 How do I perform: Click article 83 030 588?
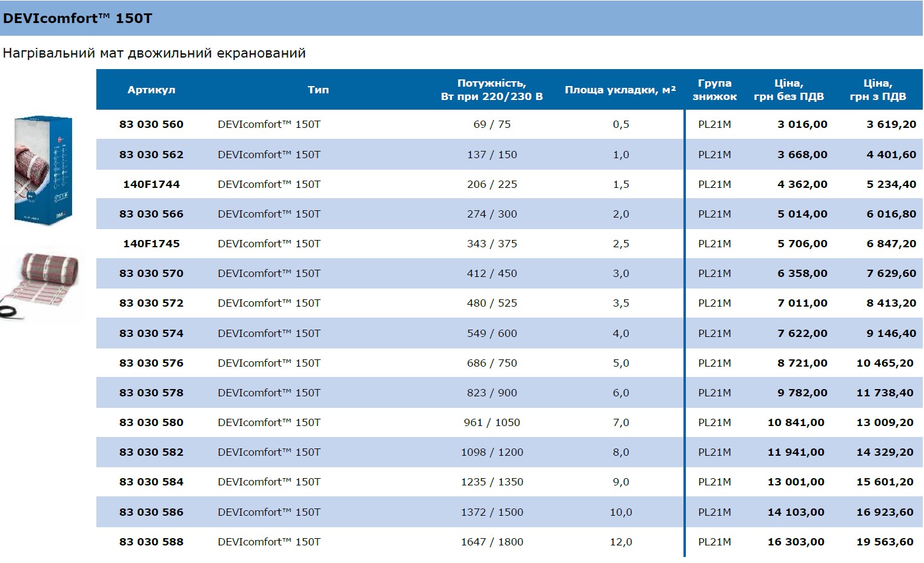[x=151, y=542]
